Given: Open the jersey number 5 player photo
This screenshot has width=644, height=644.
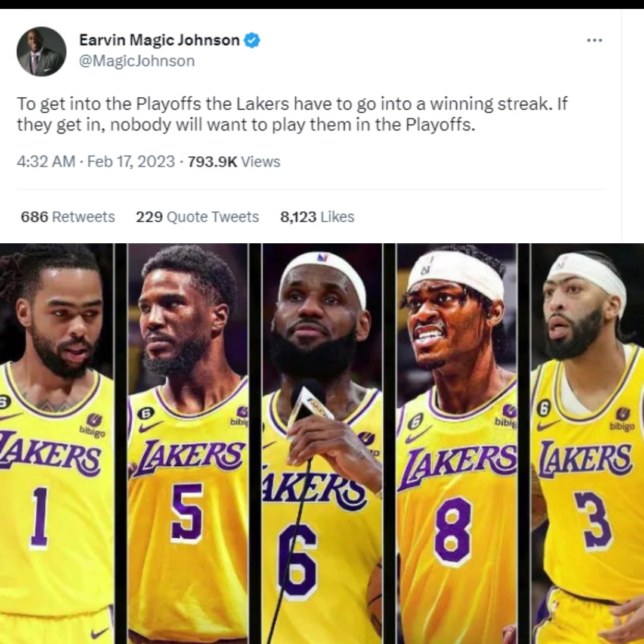Looking at the screenshot, I should pos(188,444).
